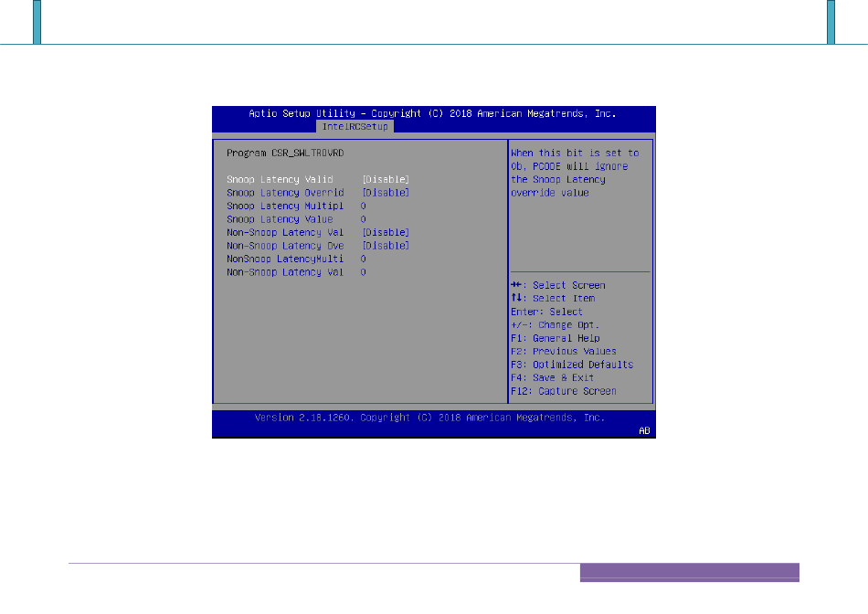Click the Enter: Select key hint
868x614 pixels.
pos(546,312)
